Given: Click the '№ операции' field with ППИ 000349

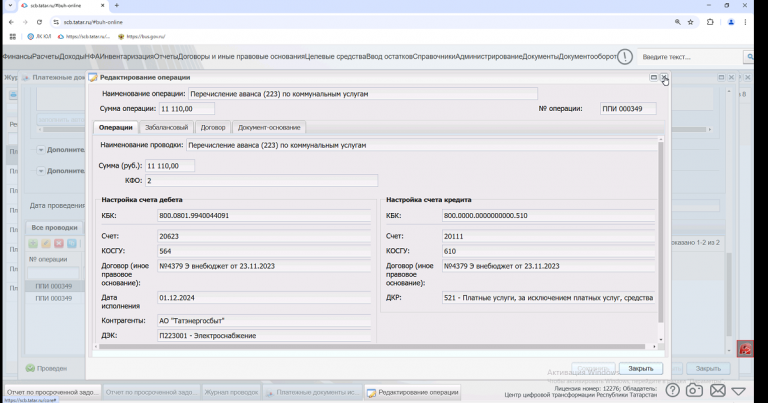Looking at the screenshot, I should (628, 109).
